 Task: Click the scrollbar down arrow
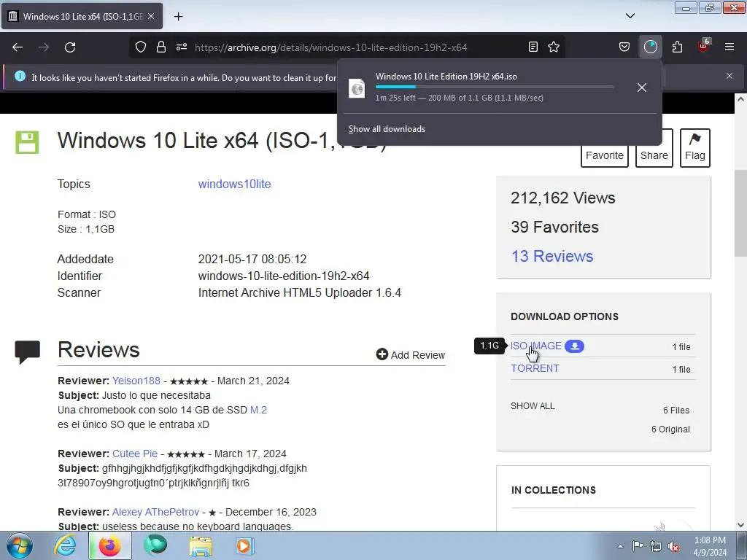pyautogui.click(x=740, y=525)
